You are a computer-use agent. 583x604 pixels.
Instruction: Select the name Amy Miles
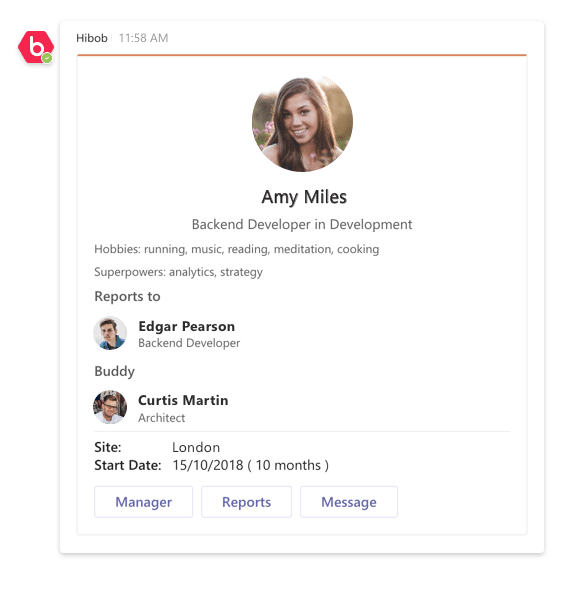(x=304, y=197)
